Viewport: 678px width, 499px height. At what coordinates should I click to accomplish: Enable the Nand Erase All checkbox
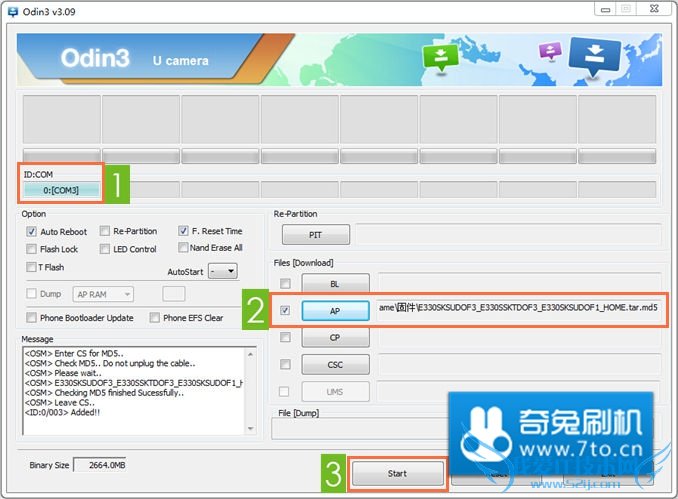click(183, 247)
